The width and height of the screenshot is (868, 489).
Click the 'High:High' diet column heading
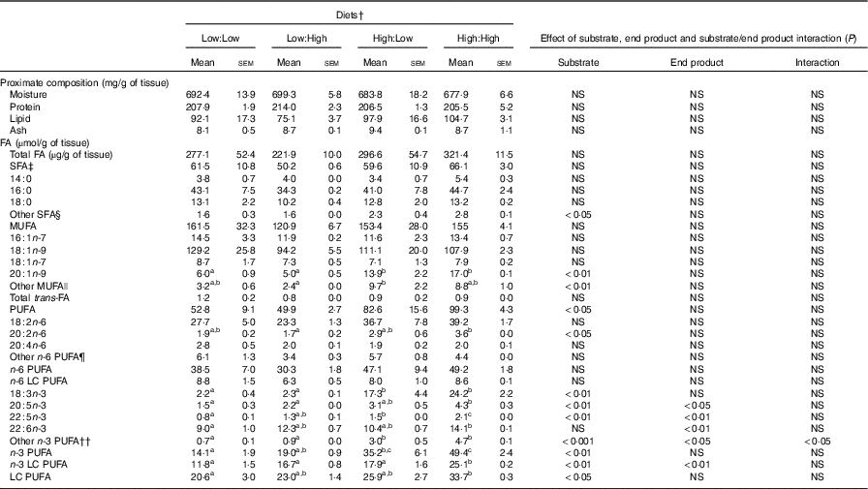tap(472, 39)
